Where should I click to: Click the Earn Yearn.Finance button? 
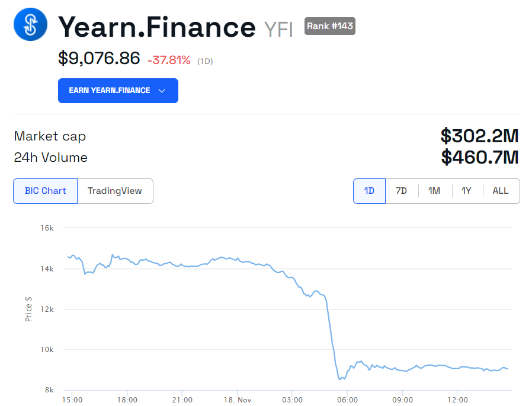click(x=110, y=91)
